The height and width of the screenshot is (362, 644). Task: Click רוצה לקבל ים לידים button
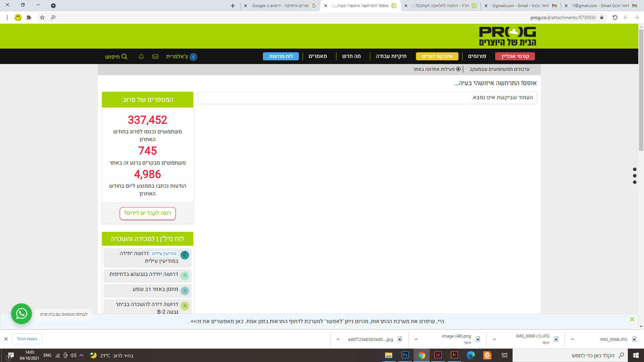point(148,213)
